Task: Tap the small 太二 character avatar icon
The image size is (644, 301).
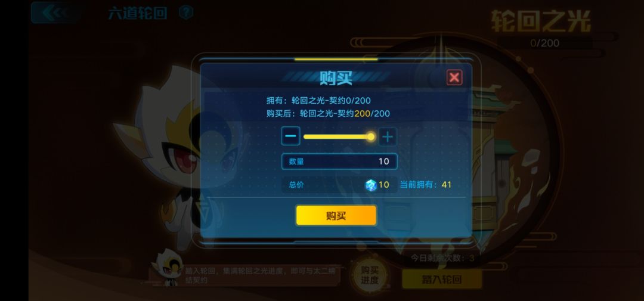Action: coord(168,268)
